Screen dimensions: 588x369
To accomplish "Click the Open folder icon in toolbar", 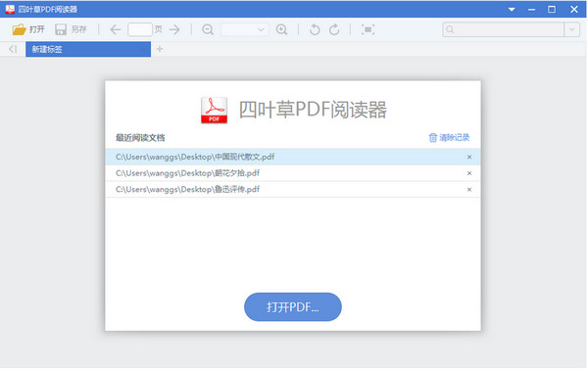I will click(20, 29).
